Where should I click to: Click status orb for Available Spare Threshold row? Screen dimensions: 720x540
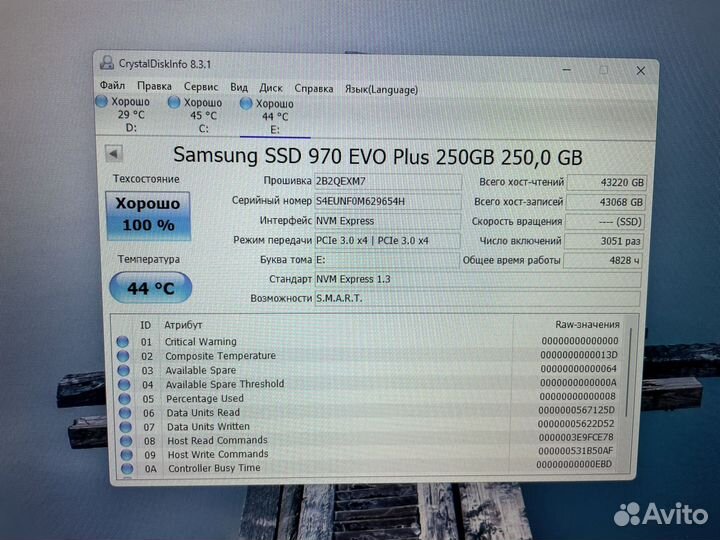click(x=124, y=384)
